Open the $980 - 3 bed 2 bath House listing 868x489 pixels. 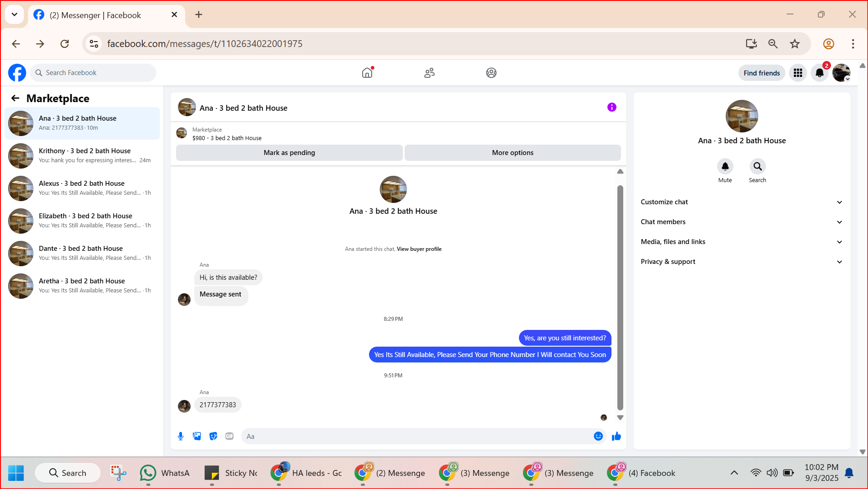pyautogui.click(x=227, y=138)
